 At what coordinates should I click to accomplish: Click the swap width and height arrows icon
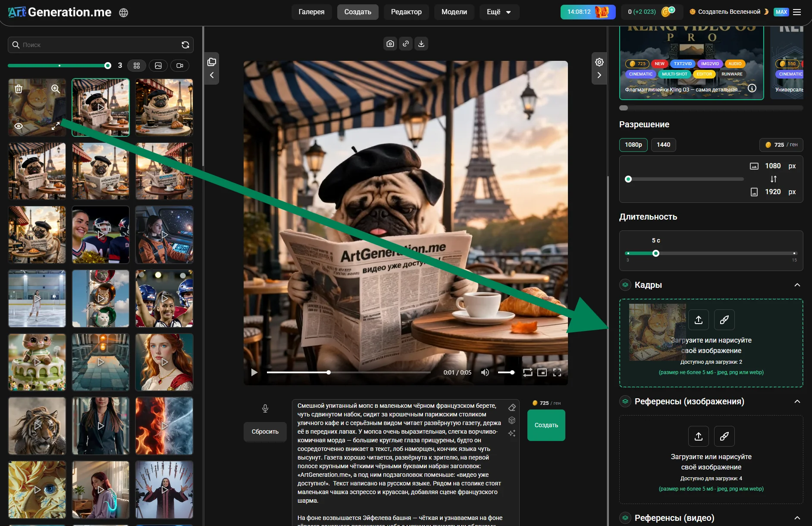[774, 179]
